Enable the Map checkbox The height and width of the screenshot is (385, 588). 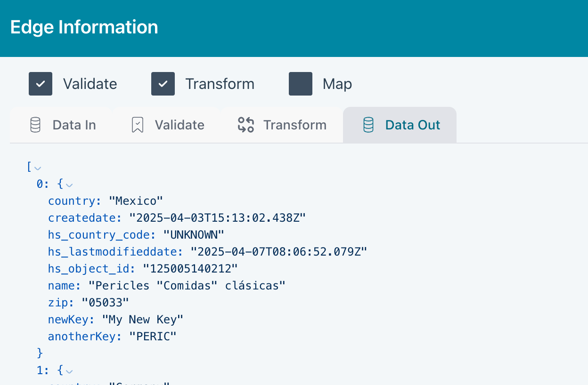pyautogui.click(x=301, y=84)
